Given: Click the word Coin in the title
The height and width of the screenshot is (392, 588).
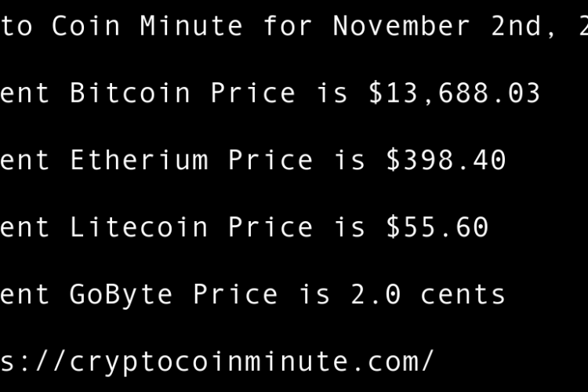Looking at the screenshot, I should (x=87, y=26).
